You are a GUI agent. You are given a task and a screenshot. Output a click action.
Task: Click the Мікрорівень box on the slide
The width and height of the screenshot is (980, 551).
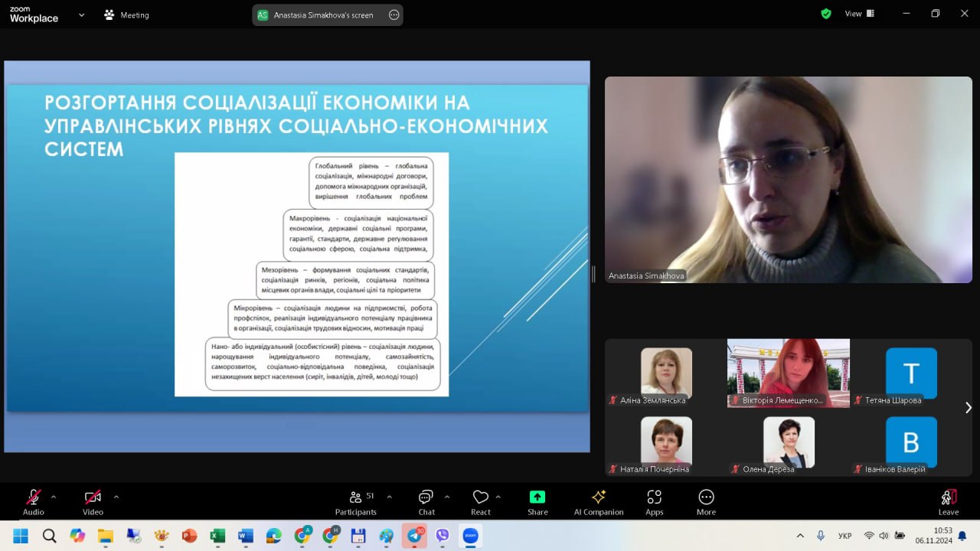click(x=333, y=318)
